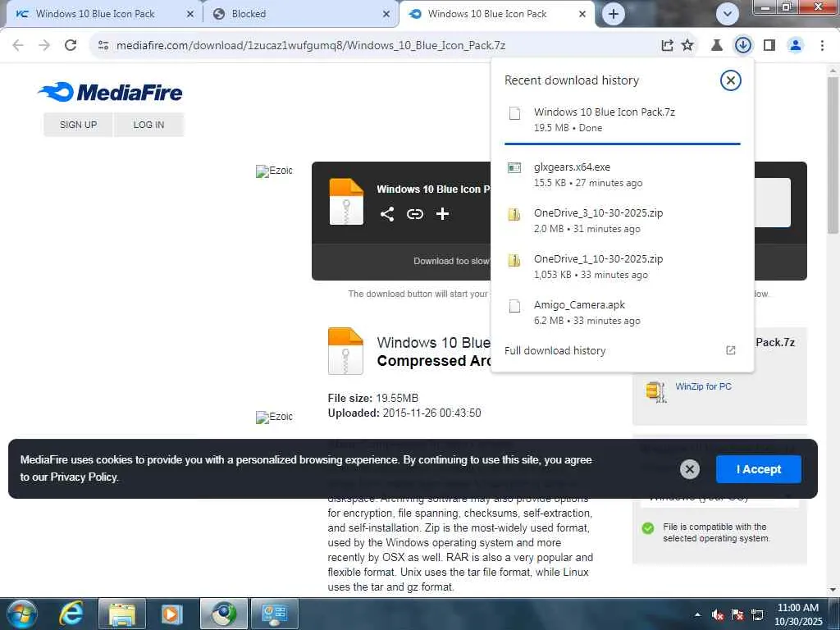Image resolution: width=840 pixels, height=630 pixels.
Task: Click the WinZip for PC link
Action: 703,386
